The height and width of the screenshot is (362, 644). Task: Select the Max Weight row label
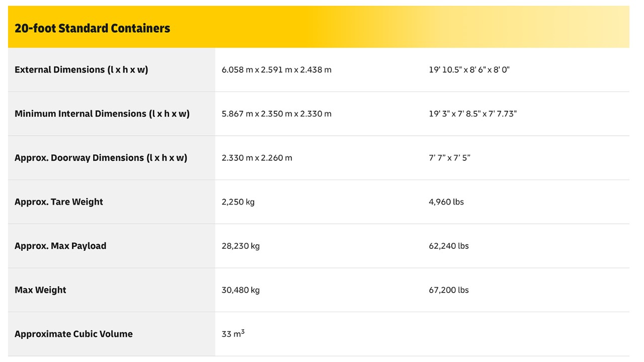click(40, 290)
